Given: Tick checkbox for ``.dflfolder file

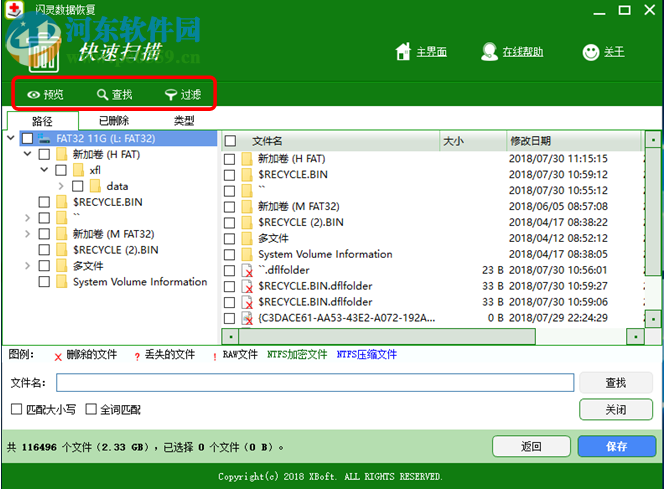Looking at the screenshot, I should click(229, 270).
